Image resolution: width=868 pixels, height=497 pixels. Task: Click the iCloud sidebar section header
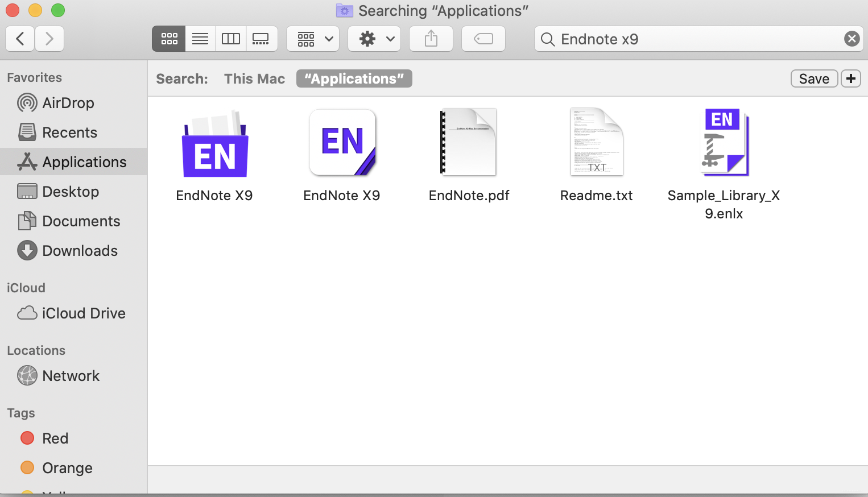(26, 288)
